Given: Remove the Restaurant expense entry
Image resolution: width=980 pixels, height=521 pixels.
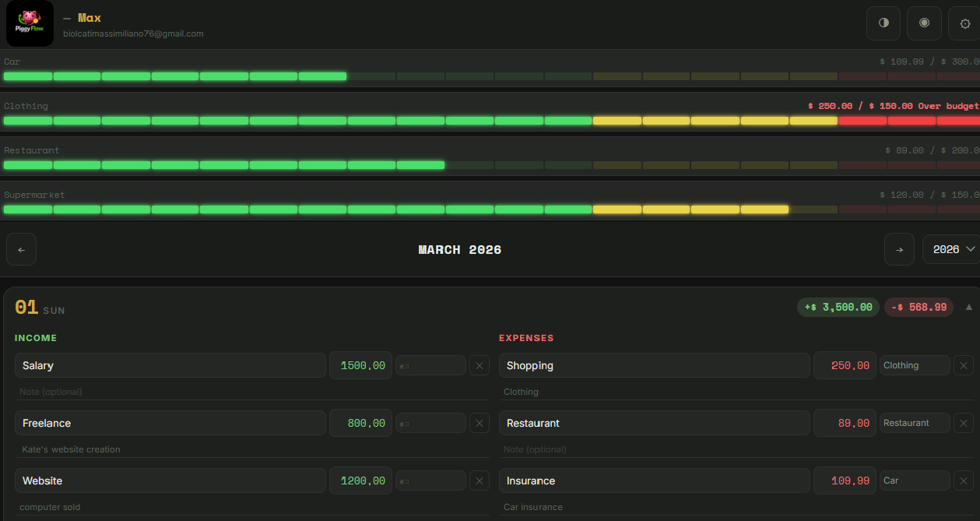Looking at the screenshot, I should coord(964,423).
